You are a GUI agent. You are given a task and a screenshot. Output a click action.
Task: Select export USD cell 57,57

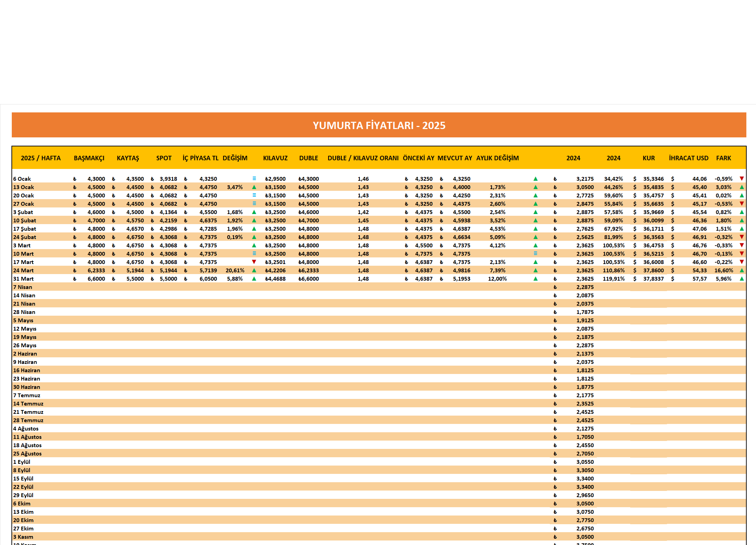[x=699, y=279]
